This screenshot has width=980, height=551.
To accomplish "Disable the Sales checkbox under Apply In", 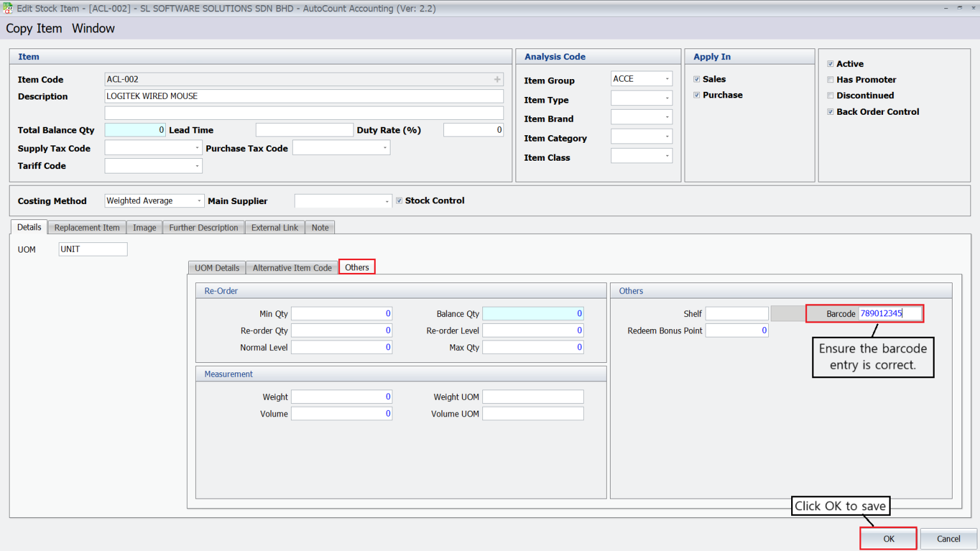I will click(696, 78).
